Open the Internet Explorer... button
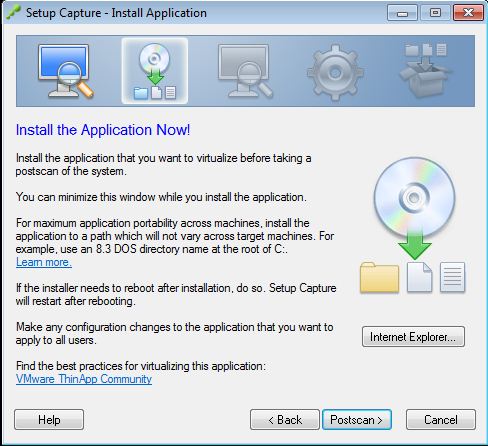488x446 pixels. pyautogui.click(x=413, y=337)
